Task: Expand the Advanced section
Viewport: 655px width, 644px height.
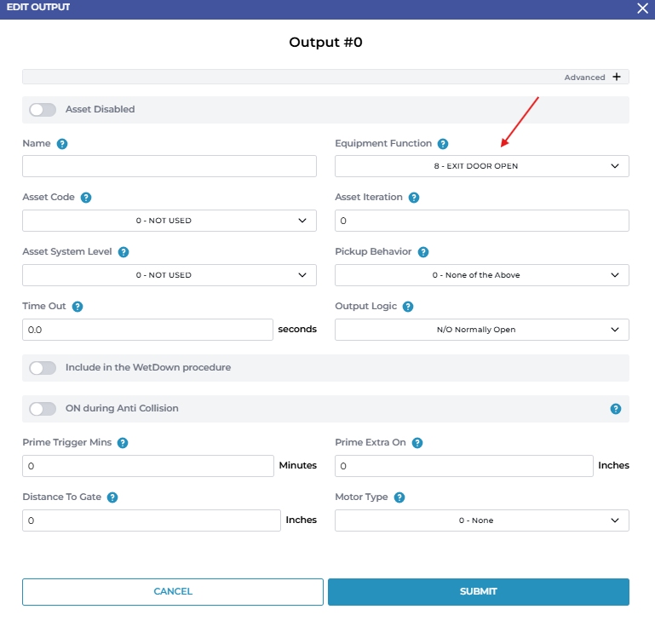Action: coord(616,77)
